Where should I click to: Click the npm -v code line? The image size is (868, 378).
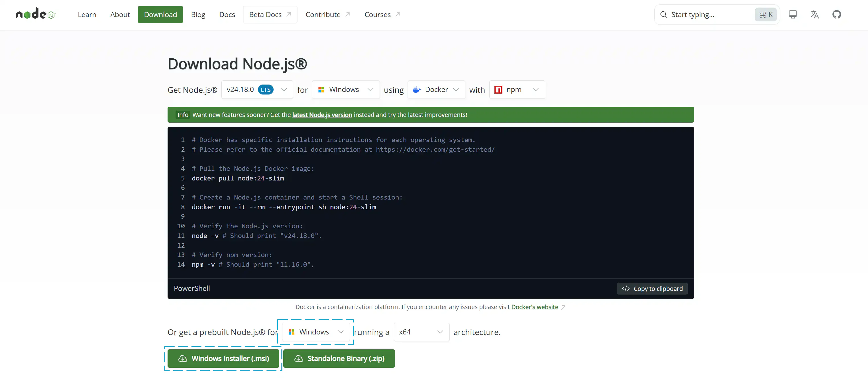click(253, 264)
